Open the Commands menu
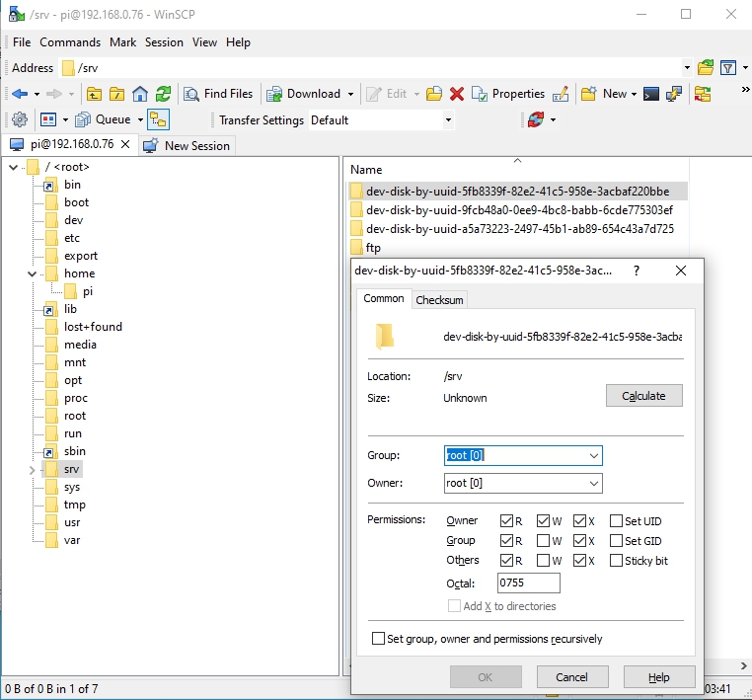This screenshot has width=752, height=700. (70, 42)
